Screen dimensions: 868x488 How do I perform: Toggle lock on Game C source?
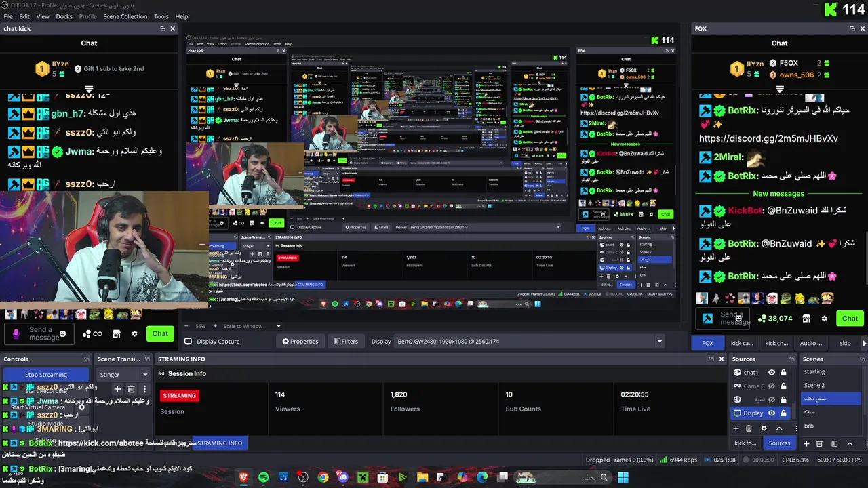(x=783, y=386)
